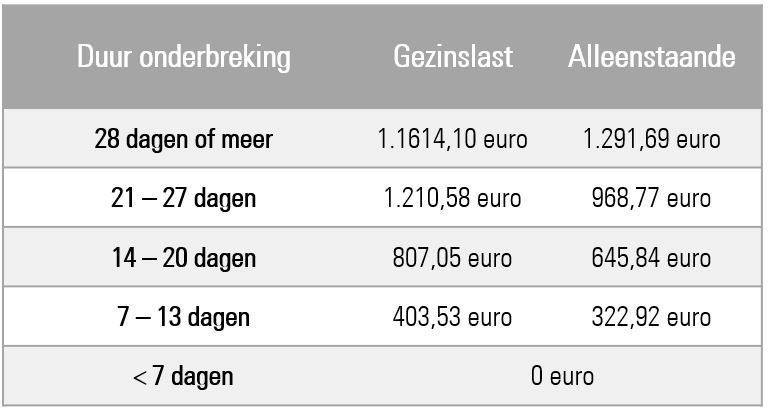Select the 645,84 euro cell

pos(651,258)
